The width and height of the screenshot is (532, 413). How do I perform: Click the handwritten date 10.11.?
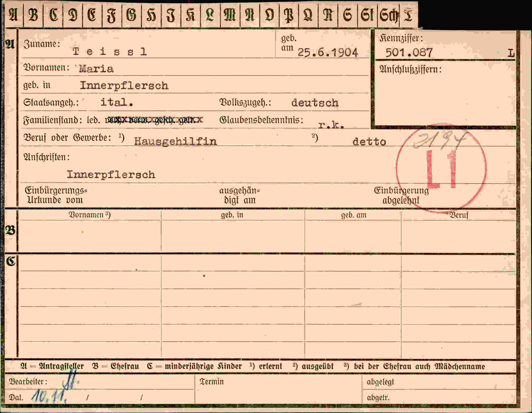pyautogui.click(x=49, y=396)
